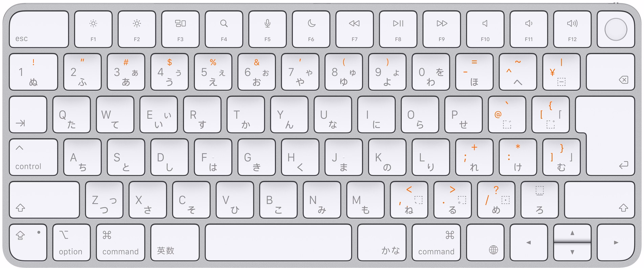Screen dimensions: 644x268
Task: Click the mute speaker key F10
Action: pos(485,29)
